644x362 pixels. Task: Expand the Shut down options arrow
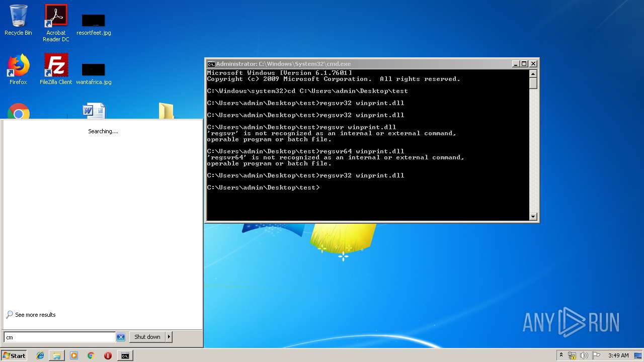coord(169,337)
